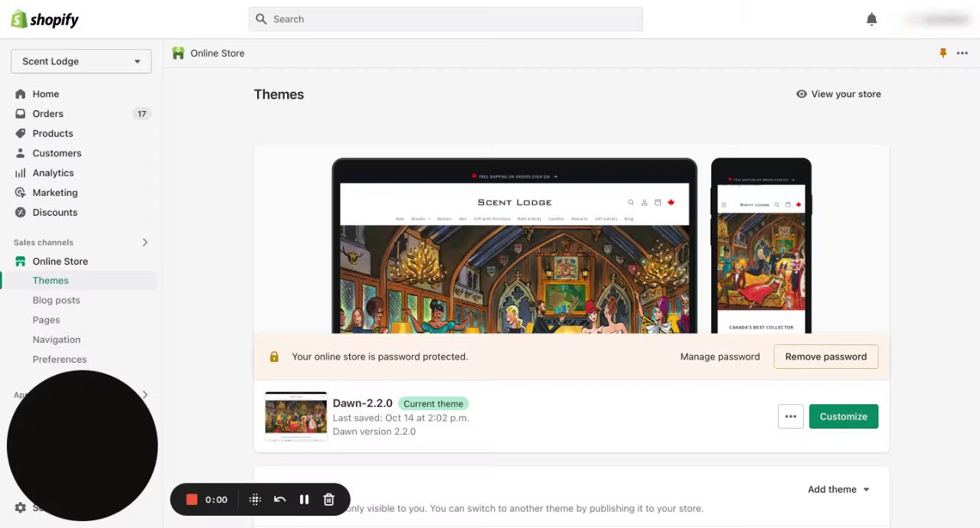Open the Scent Lodge store switcher
This screenshot has width=980, height=528.
tap(81, 61)
